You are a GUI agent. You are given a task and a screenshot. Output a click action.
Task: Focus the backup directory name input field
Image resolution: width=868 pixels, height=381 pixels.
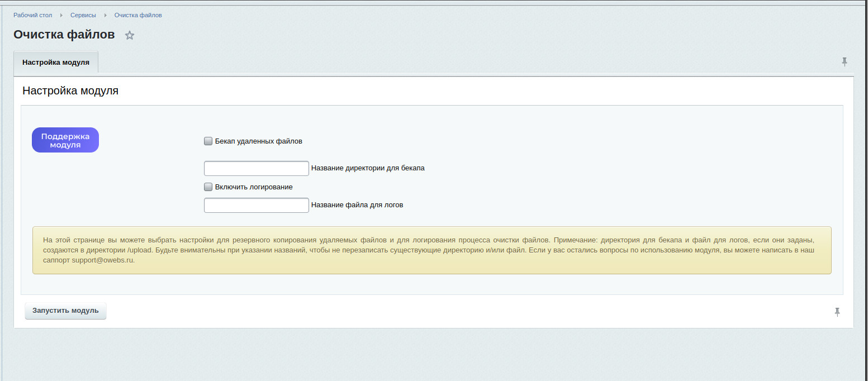pos(256,168)
